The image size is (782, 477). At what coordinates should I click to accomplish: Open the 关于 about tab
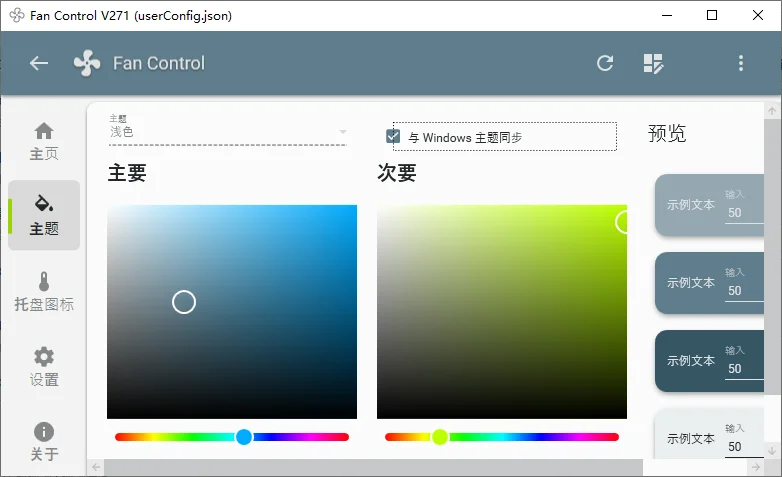point(44,442)
